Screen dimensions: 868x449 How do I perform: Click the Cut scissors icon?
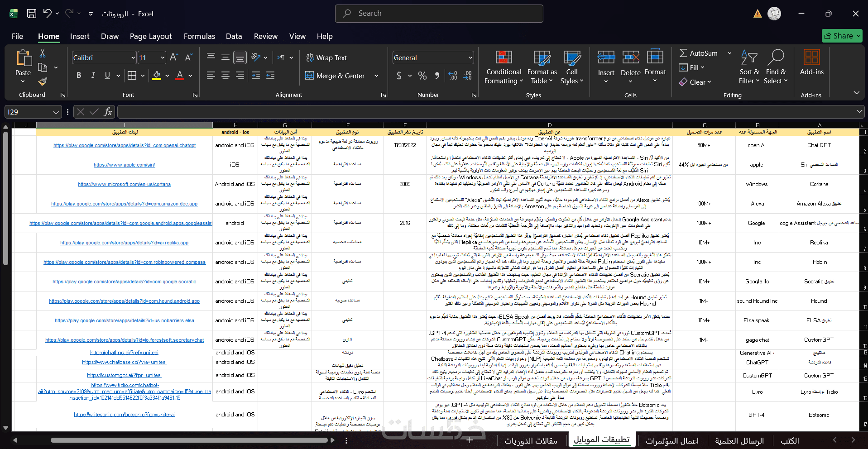click(x=43, y=53)
